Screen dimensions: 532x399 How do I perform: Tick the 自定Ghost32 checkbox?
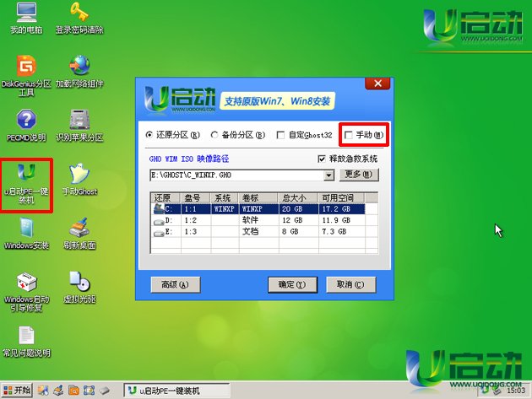tap(281, 135)
